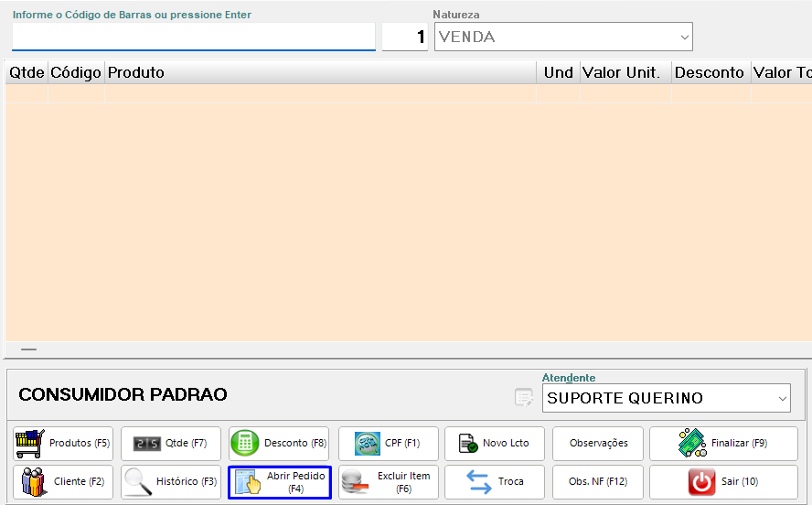Click the digital counter Qtde (F7) icon
Screen dimensions: 812x505
coord(146,444)
